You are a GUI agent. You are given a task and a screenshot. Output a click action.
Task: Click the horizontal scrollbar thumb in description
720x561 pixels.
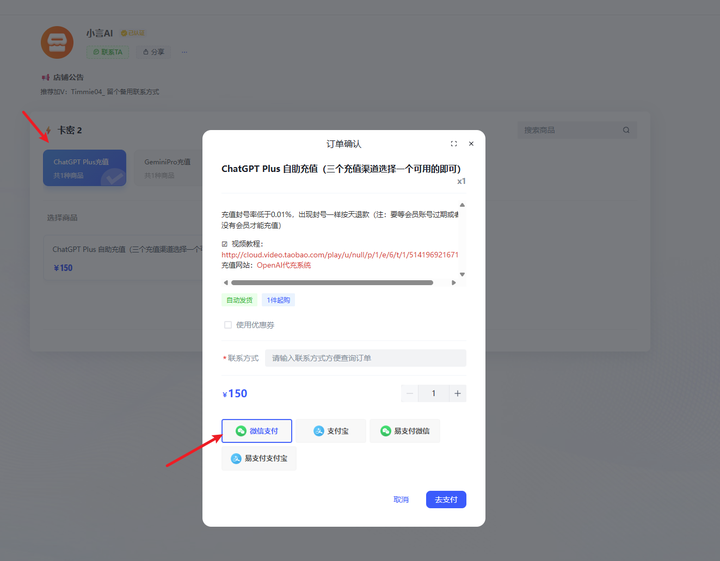[332, 283]
